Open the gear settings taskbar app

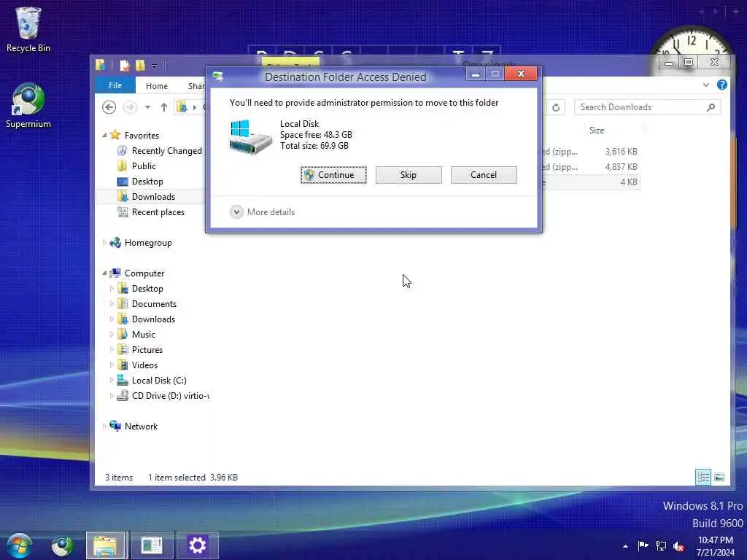pos(197,545)
